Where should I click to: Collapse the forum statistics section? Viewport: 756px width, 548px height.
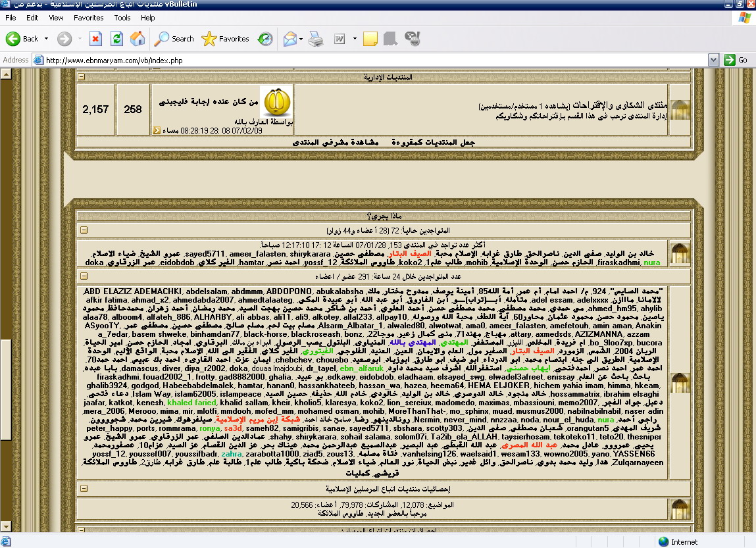[x=84, y=488]
